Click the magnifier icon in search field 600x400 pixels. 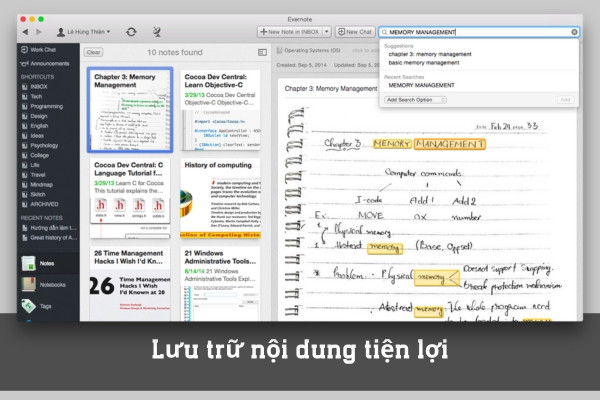[384, 32]
